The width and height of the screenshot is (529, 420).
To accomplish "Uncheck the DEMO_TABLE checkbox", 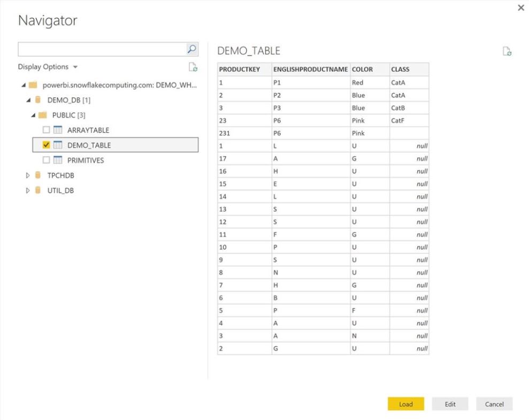I will point(46,145).
